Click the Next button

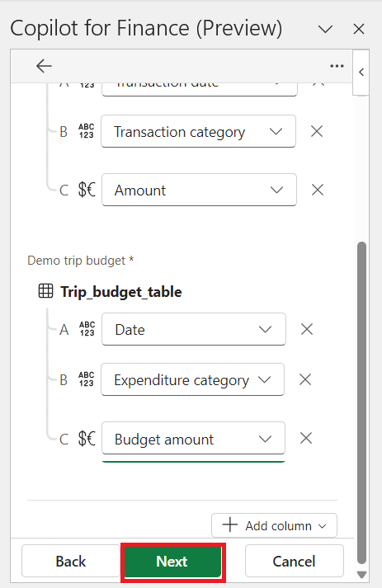172,562
